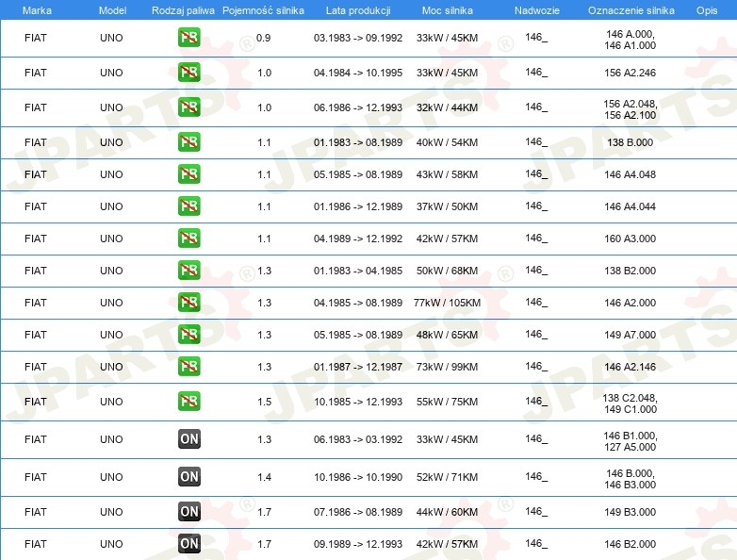Click the petrol icon for engine 146 A4.048

188,174
